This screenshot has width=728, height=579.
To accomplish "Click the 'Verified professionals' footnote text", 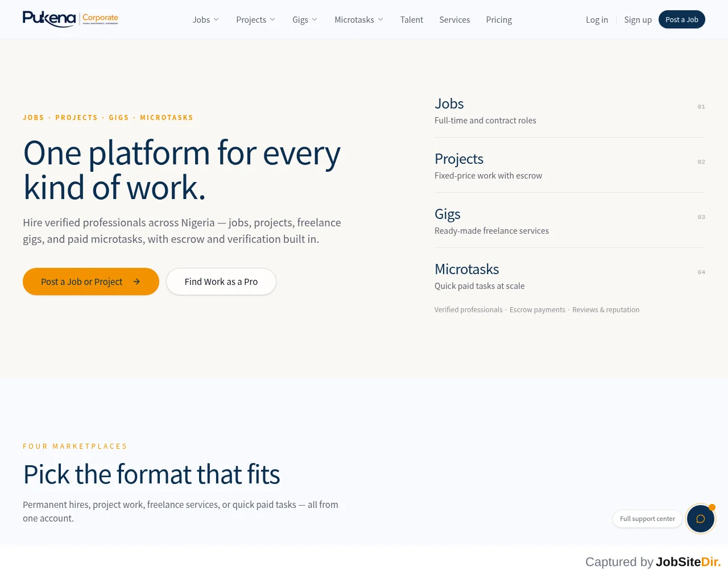I will click(x=469, y=310).
